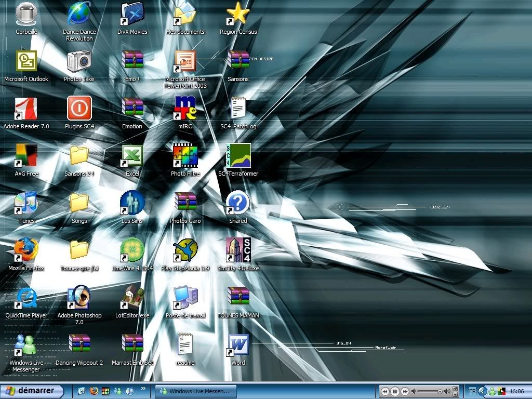The width and height of the screenshot is (532, 399).
Task: Launch the mIRC chat client
Action: pyautogui.click(x=185, y=113)
